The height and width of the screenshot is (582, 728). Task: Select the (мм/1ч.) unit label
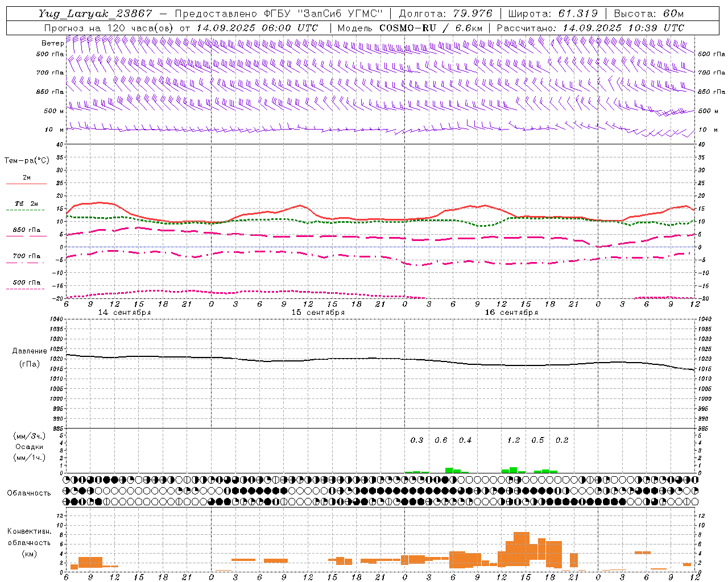pyautogui.click(x=30, y=458)
